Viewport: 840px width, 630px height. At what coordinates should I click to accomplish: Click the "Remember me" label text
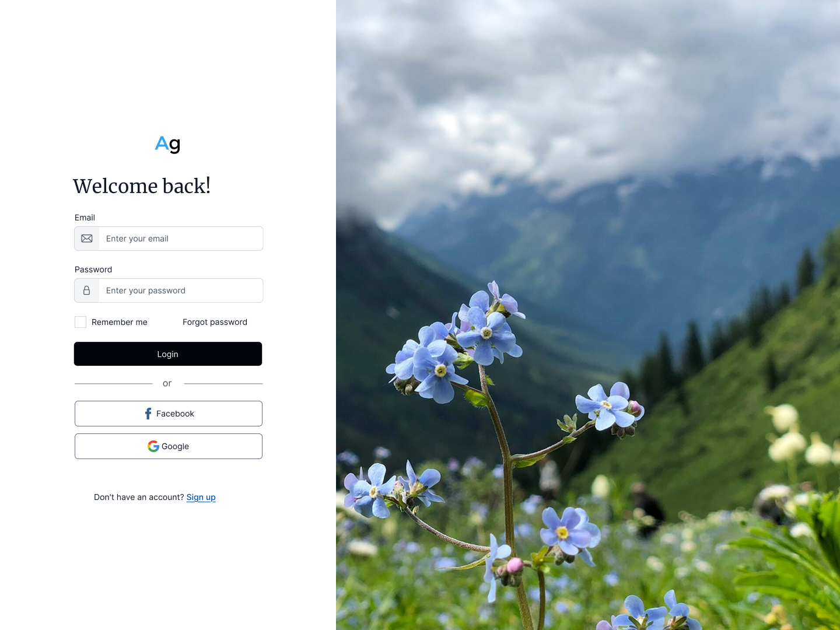coord(120,322)
